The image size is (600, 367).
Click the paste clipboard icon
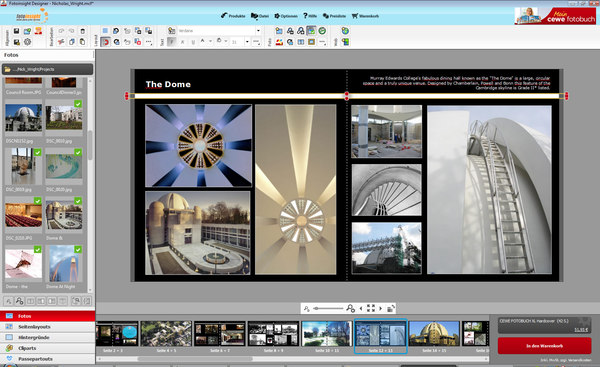pyautogui.click(x=83, y=42)
